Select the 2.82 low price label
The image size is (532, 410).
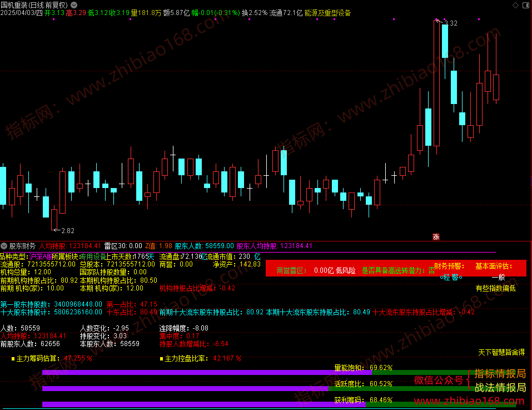coord(67,231)
